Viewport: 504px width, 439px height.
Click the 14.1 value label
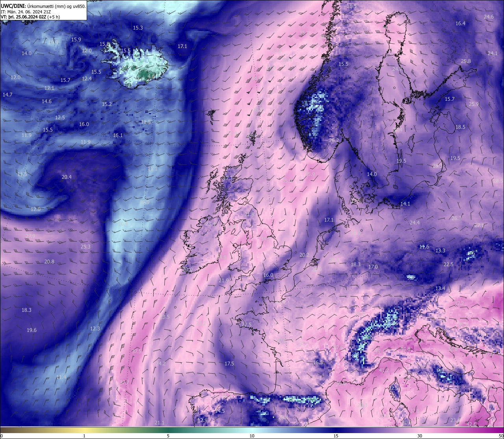coord(405,204)
